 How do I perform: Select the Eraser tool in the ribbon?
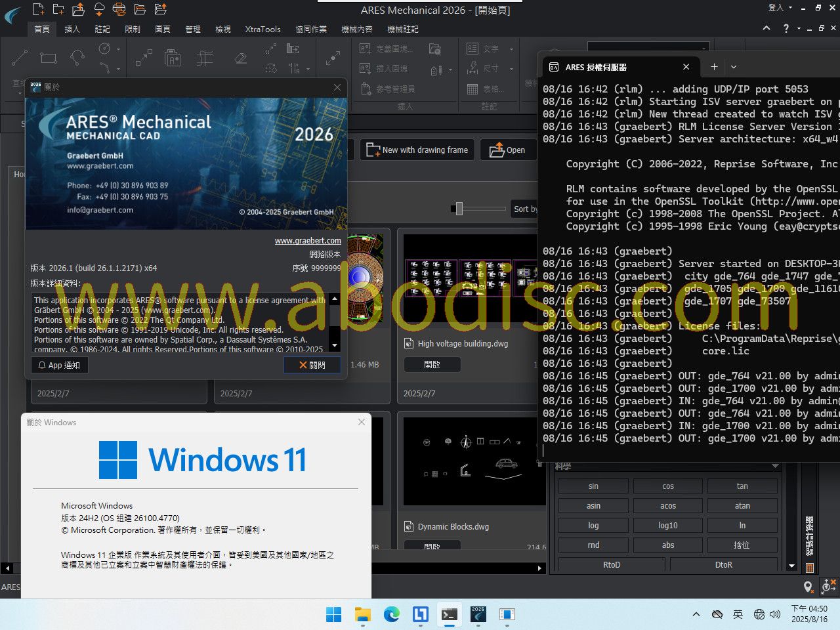(x=241, y=58)
